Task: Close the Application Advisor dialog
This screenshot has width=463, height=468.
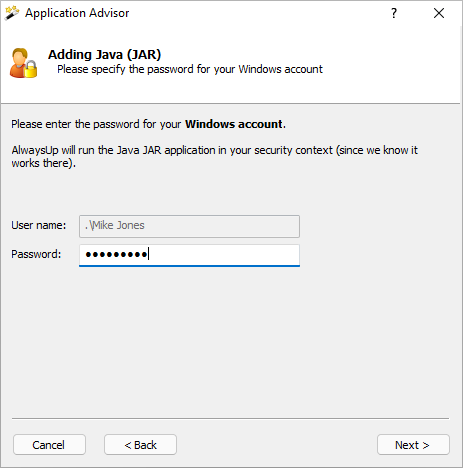Action: pos(439,13)
